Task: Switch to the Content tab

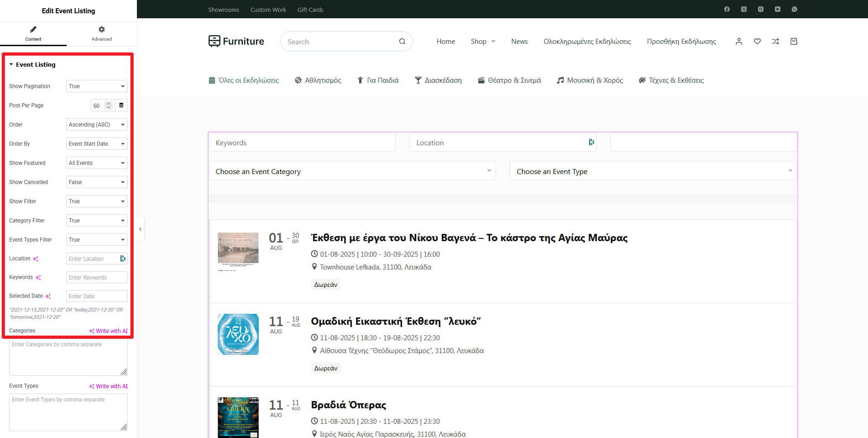Action: tap(33, 34)
